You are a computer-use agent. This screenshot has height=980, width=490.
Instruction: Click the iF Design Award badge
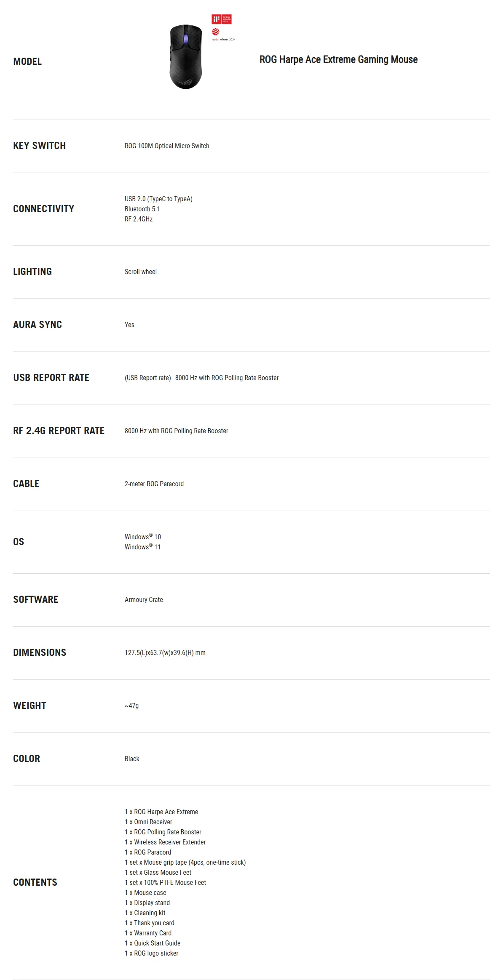(222, 19)
